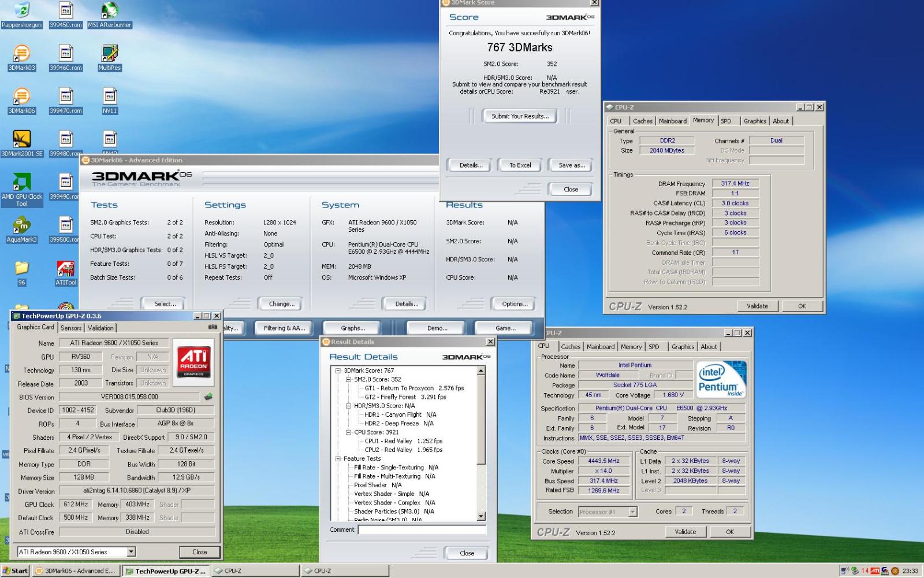Click the red 14 temperature tray indicator

(x=865, y=570)
